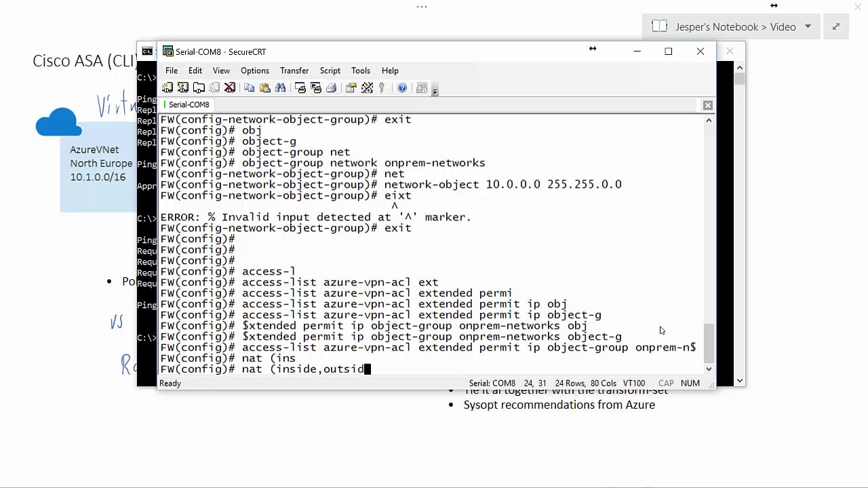Image resolution: width=868 pixels, height=488 pixels.
Task: Click the printer icon in toolbar
Action: pos(331,87)
